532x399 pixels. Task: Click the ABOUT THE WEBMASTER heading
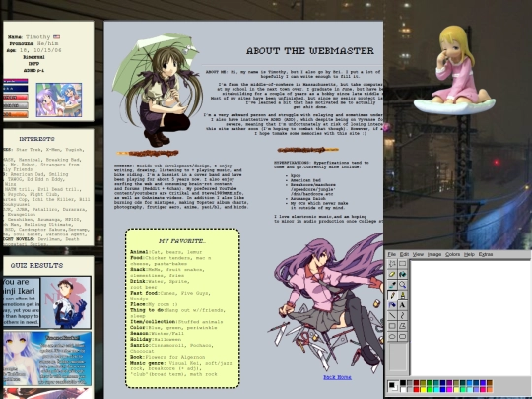[x=310, y=51]
